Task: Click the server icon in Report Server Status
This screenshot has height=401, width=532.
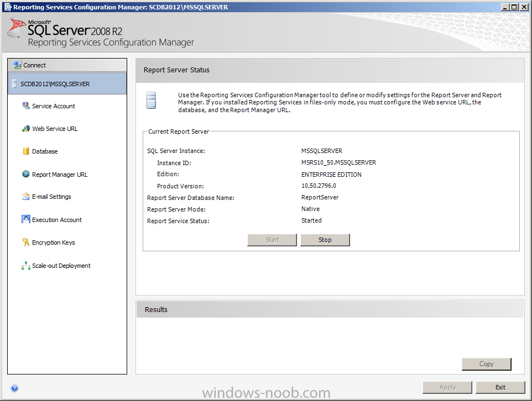Action: [152, 101]
